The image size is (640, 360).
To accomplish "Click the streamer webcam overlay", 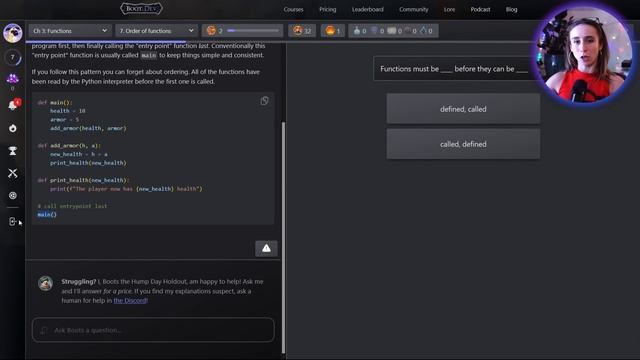I will (x=584, y=54).
